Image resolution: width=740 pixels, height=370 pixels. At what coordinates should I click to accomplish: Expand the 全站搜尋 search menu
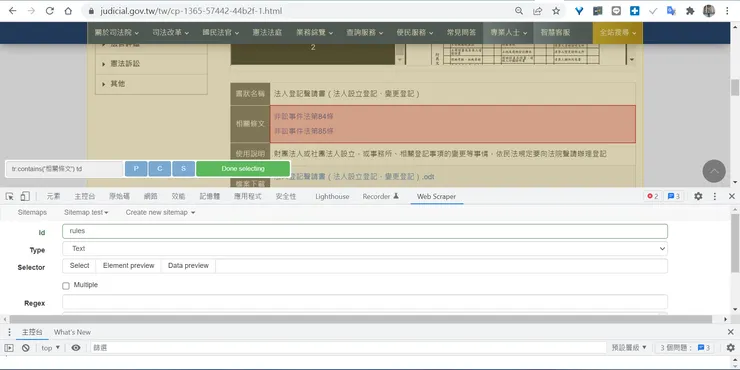point(617,33)
